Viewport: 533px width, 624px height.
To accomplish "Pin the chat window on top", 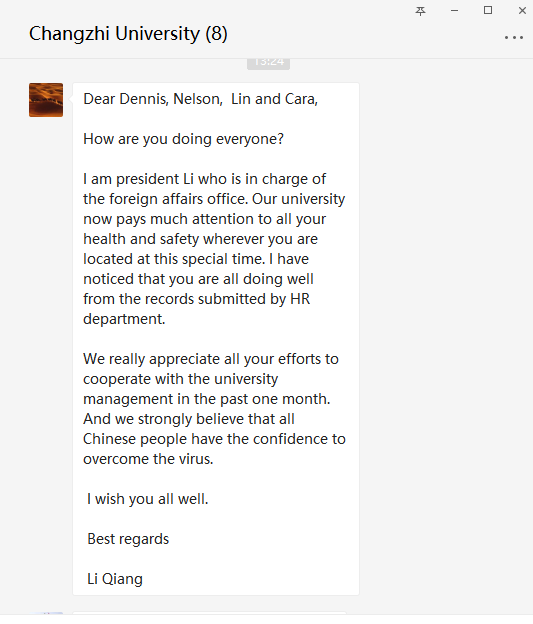I will click(420, 11).
